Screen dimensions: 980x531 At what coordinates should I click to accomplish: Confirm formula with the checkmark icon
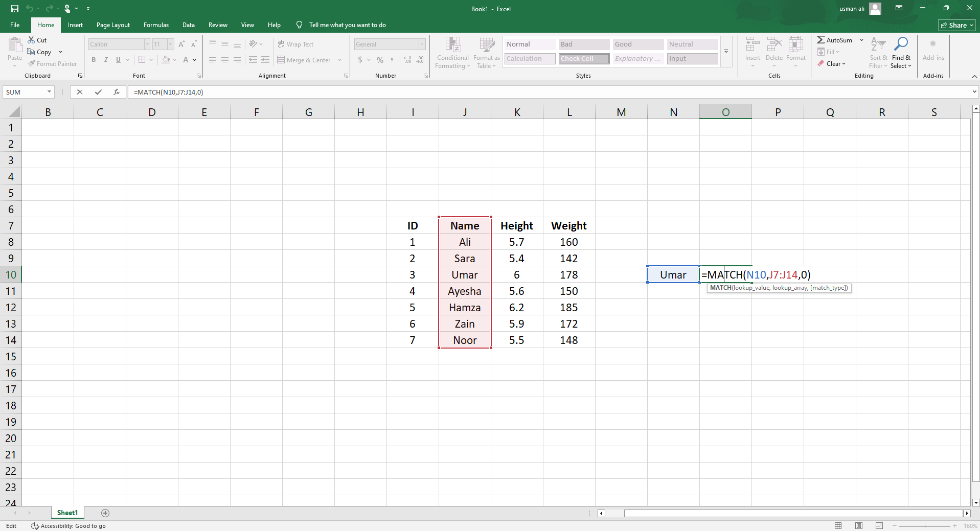(x=98, y=92)
